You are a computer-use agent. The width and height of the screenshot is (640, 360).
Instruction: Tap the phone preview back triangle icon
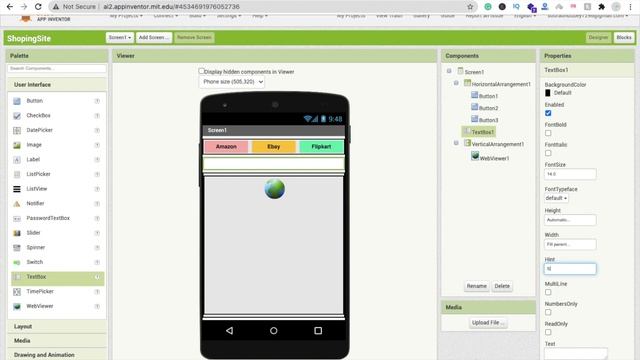(229, 331)
